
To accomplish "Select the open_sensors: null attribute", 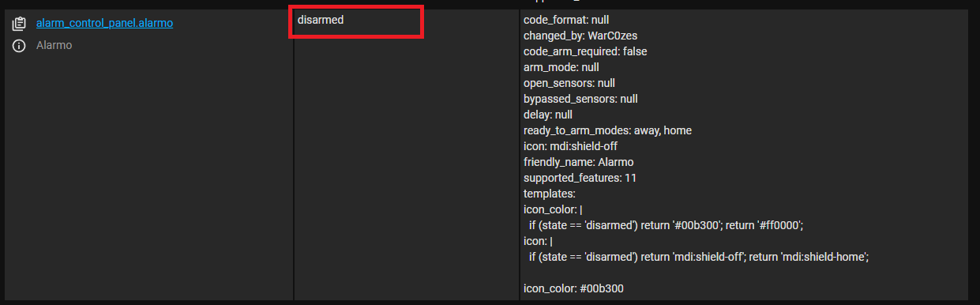I will (569, 83).
